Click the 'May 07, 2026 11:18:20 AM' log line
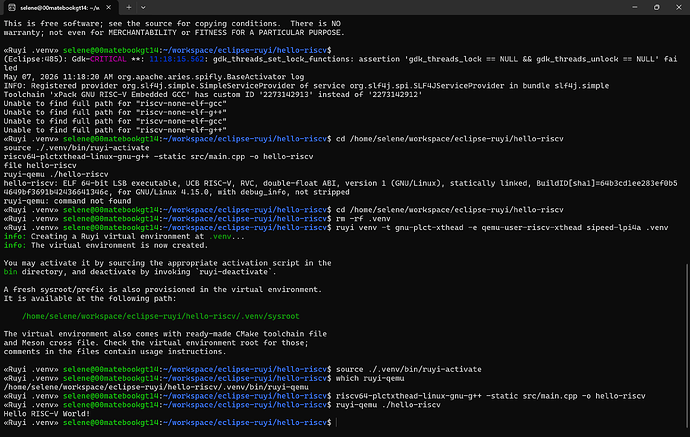Screen dimensions: 690x437 154,77
